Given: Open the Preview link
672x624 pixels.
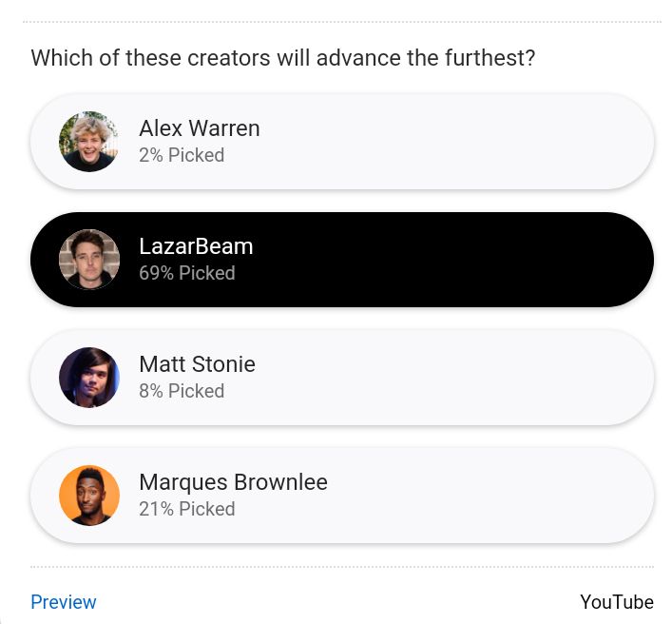Looking at the screenshot, I should [64, 602].
